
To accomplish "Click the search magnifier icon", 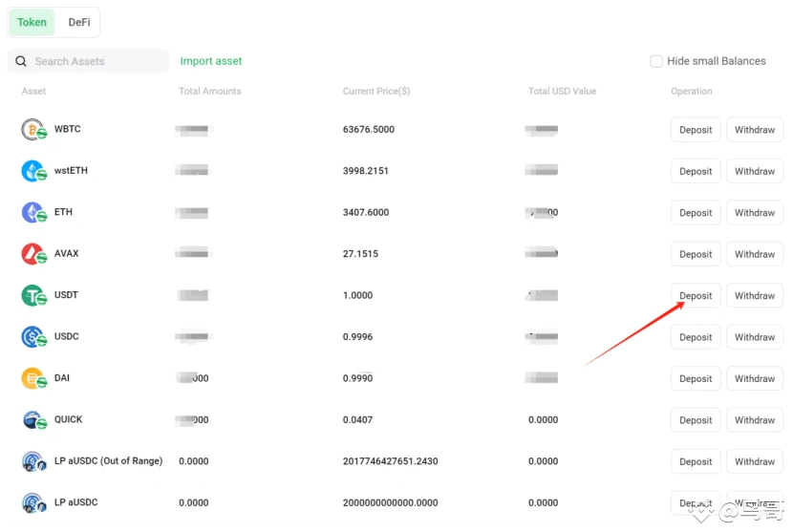I will point(21,61).
